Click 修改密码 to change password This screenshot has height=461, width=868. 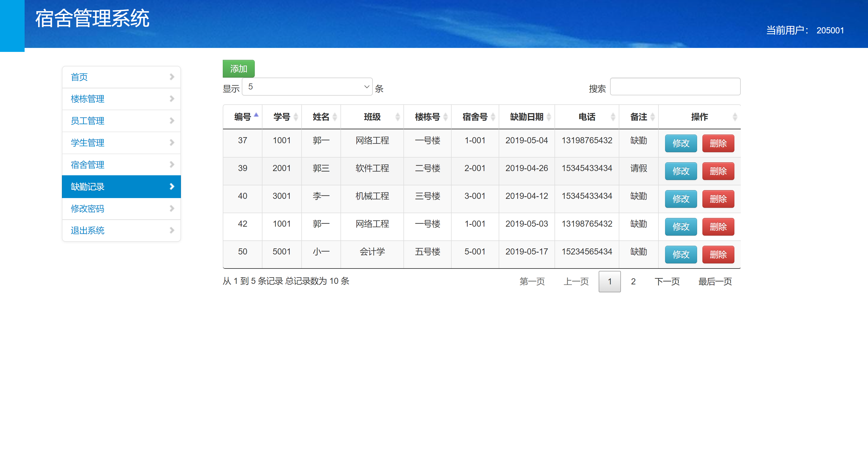point(88,208)
